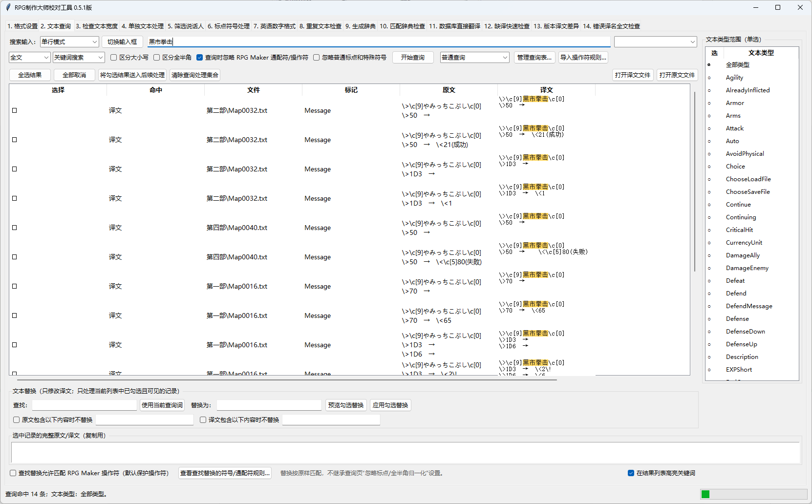Click the 替换为 input field
812x504 pixels.
[269, 405]
